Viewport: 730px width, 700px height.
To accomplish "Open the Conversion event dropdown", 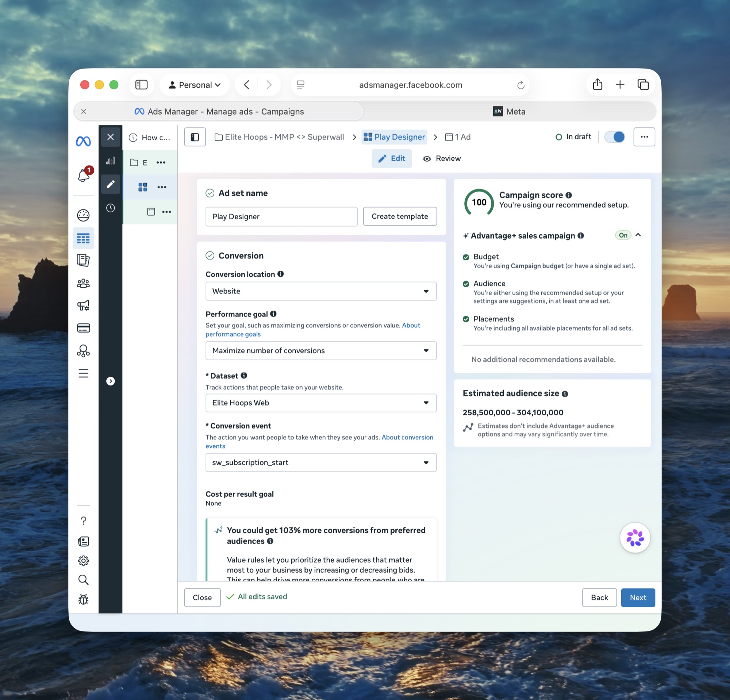I will (321, 462).
